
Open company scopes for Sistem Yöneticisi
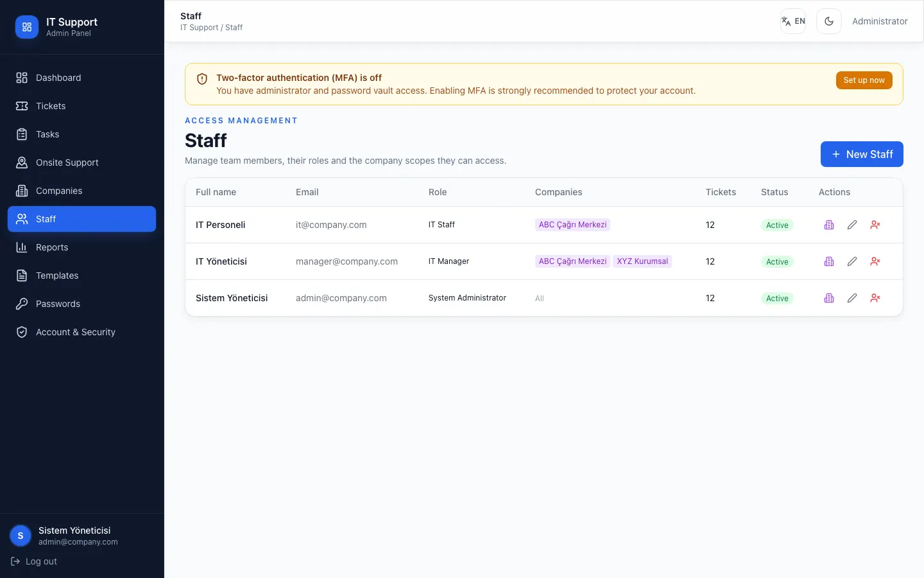click(829, 298)
